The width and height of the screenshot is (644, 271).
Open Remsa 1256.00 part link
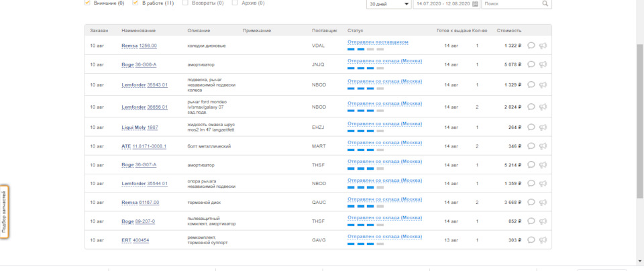coord(140,46)
